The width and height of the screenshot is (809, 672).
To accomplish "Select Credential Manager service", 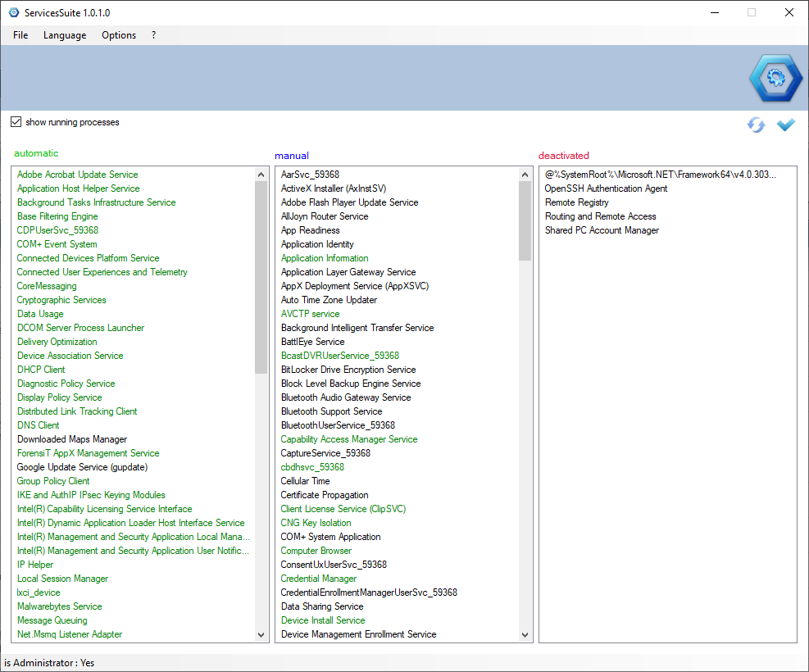I will coord(319,578).
